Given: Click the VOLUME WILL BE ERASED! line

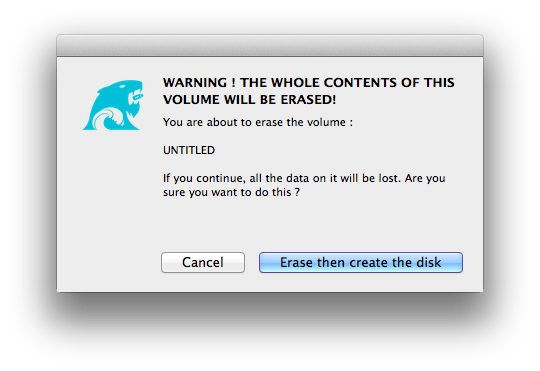Looking at the screenshot, I should (249, 100).
